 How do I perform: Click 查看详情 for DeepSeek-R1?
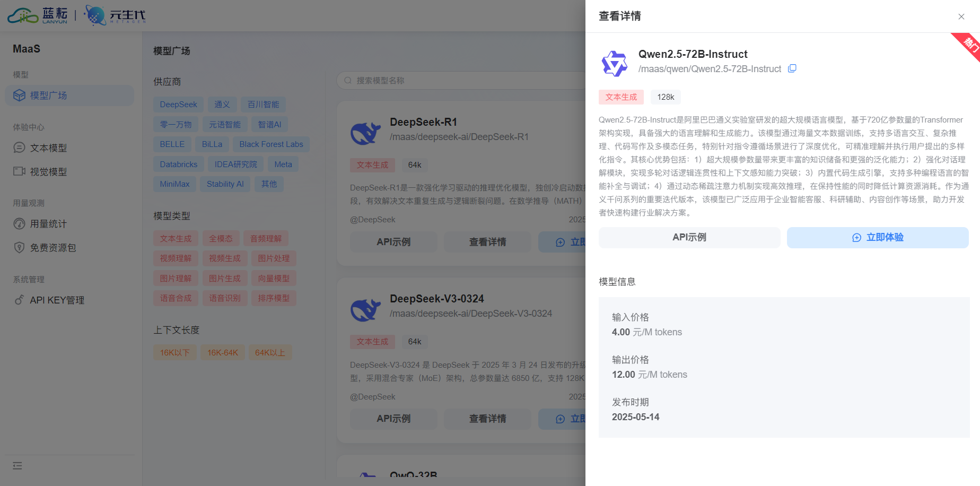point(487,242)
